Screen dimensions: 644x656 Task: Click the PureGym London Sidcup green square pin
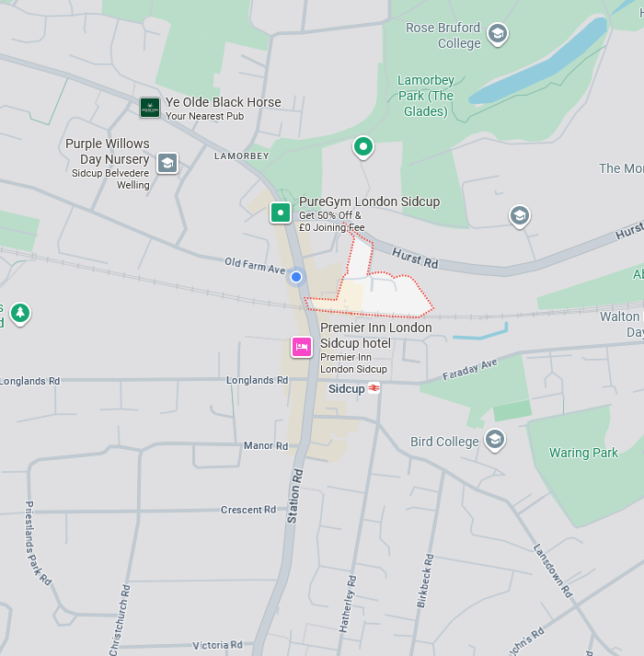pyautogui.click(x=281, y=213)
